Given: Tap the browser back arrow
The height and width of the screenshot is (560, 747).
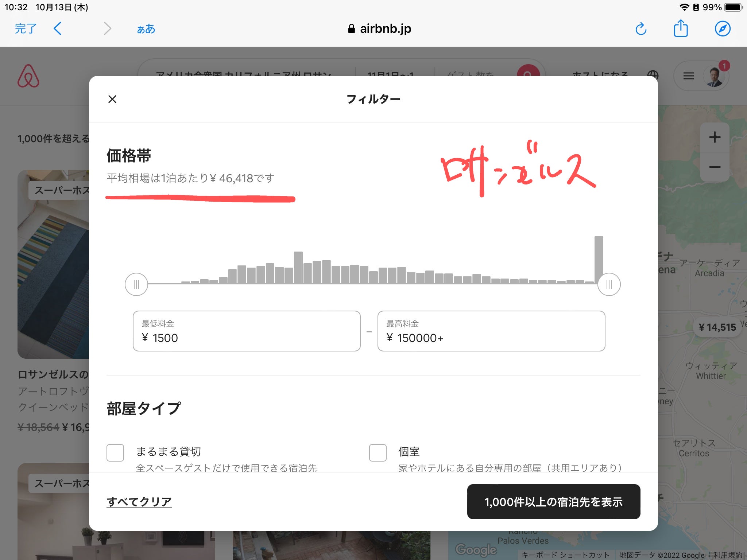Looking at the screenshot, I should [x=58, y=28].
